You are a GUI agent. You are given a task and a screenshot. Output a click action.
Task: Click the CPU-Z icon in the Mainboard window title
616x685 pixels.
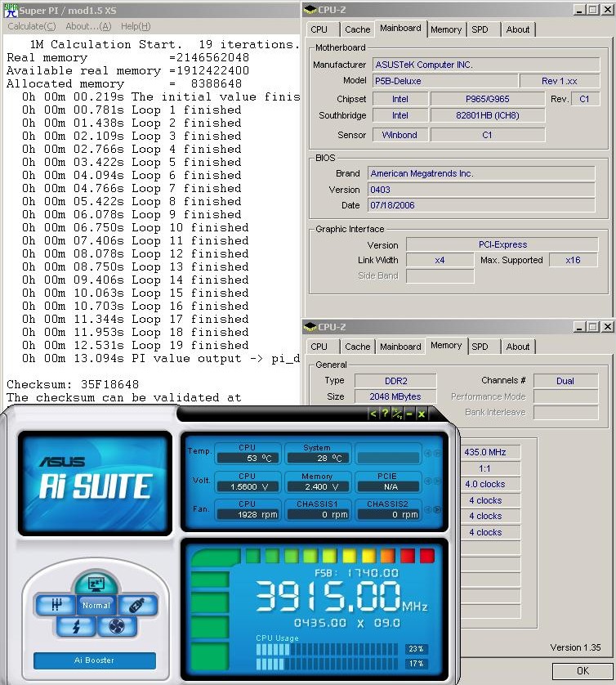pos(310,10)
